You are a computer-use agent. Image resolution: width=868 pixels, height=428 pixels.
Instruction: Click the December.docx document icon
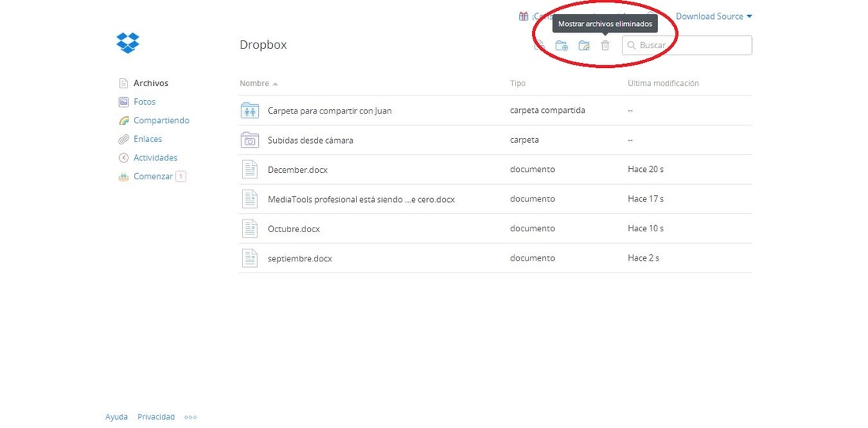coord(250,170)
